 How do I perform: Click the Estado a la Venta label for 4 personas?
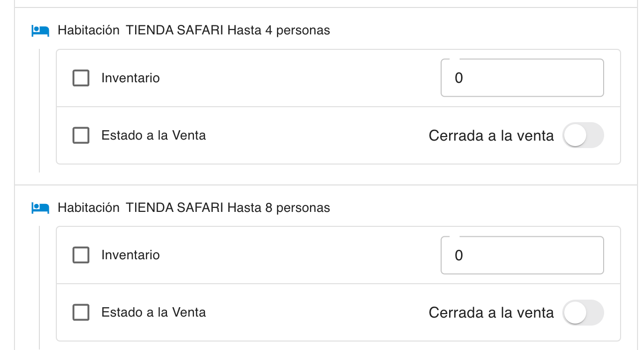pos(154,135)
